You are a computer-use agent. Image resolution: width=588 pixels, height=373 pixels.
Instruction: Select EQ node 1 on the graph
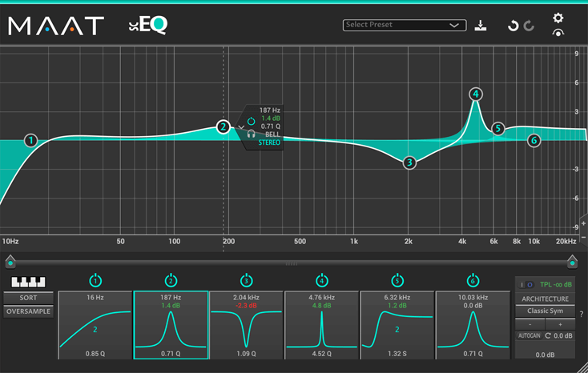coord(30,141)
